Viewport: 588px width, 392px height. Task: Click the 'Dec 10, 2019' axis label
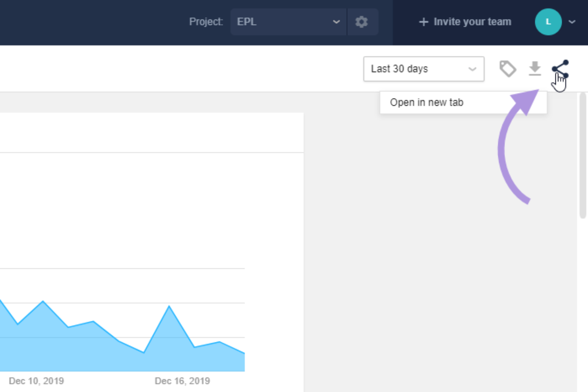[x=36, y=381]
